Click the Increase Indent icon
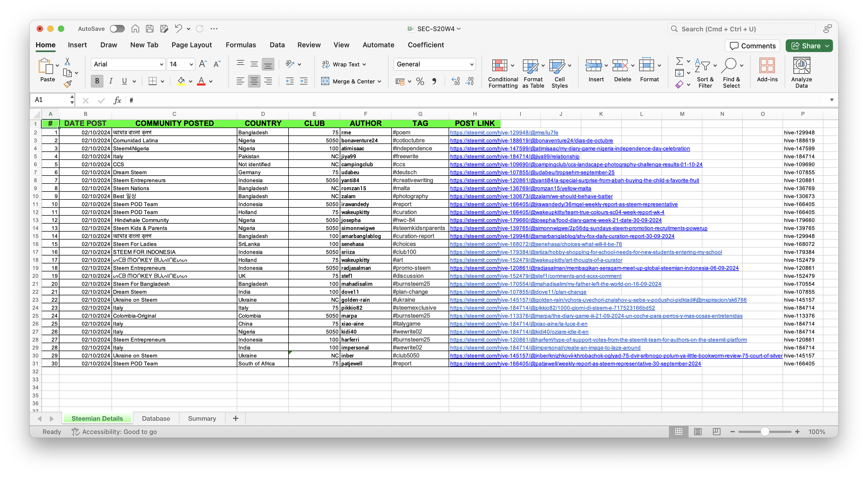This screenshot has width=868, height=477. [304, 81]
